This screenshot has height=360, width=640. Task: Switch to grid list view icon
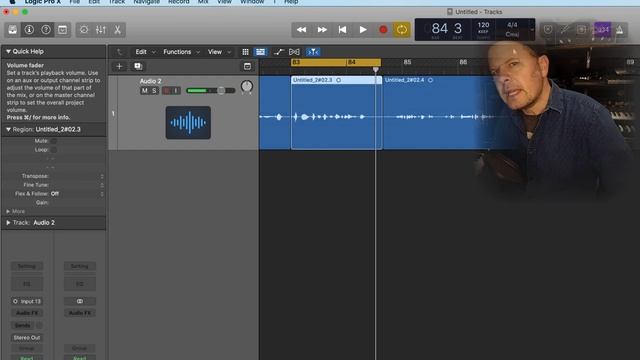click(245, 52)
